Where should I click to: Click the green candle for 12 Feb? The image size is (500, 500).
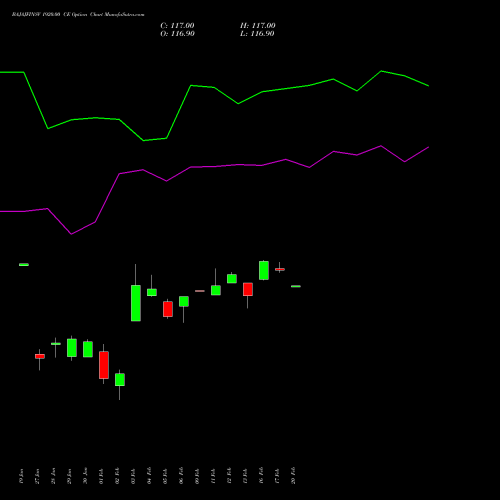tap(232, 279)
